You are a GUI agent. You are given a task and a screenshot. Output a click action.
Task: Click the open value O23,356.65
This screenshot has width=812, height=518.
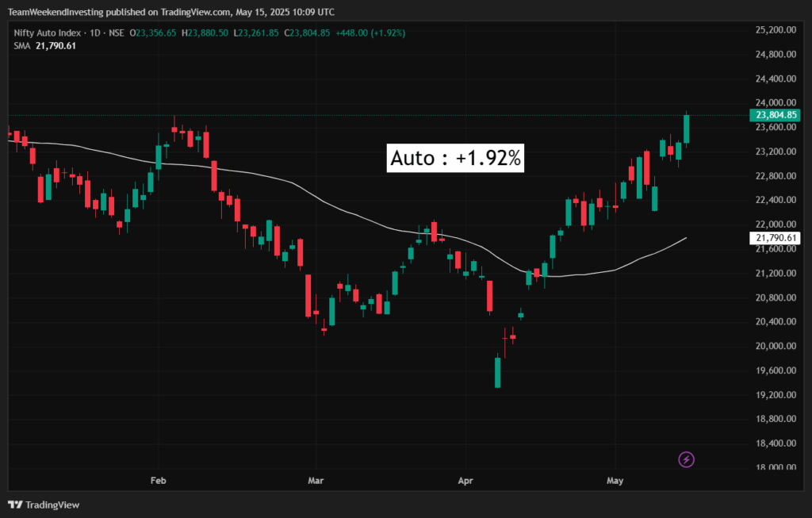click(153, 33)
